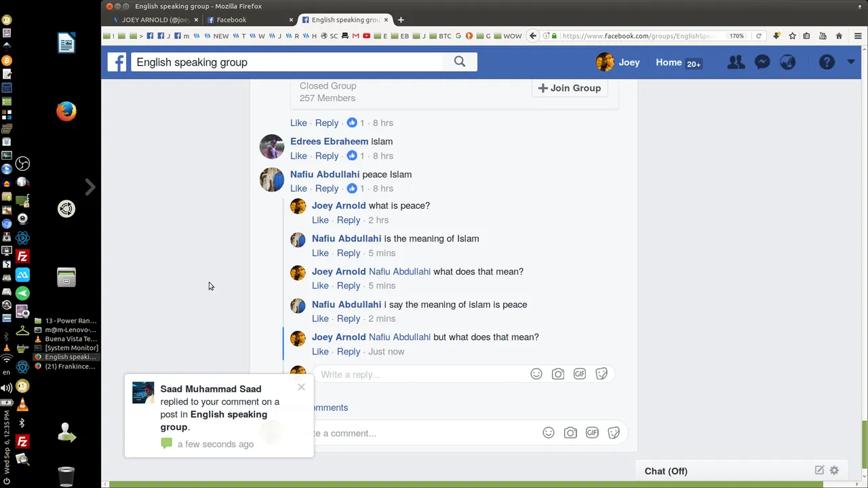Open the Firefox hamburger menu
The image size is (868, 488).
tap(857, 36)
